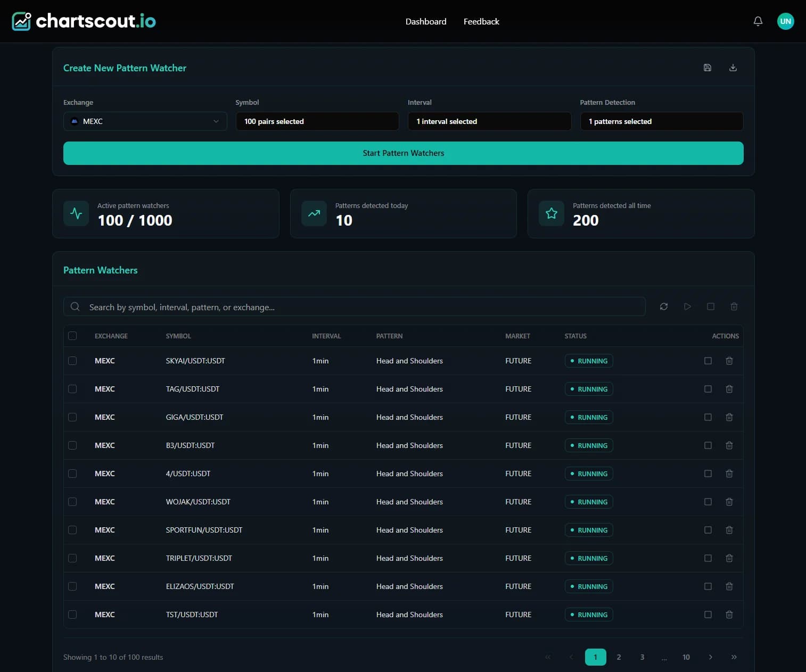Check the TAG/USDT:USDT row checkbox

coord(72,389)
